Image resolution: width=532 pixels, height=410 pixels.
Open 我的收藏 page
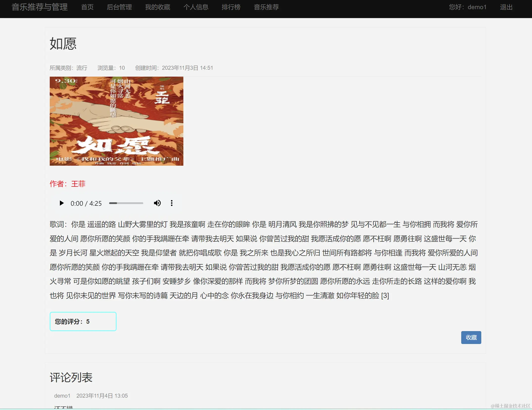pyautogui.click(x=158, y=7)
